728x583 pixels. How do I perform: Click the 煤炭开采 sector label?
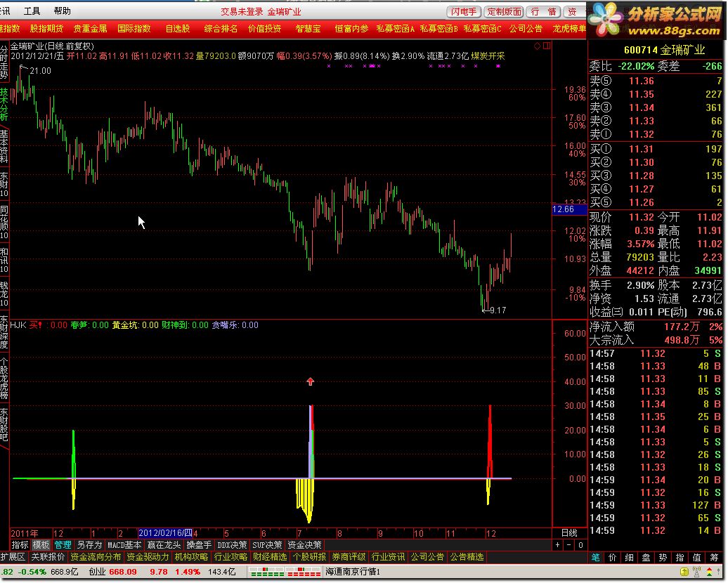tap(488, 56)
